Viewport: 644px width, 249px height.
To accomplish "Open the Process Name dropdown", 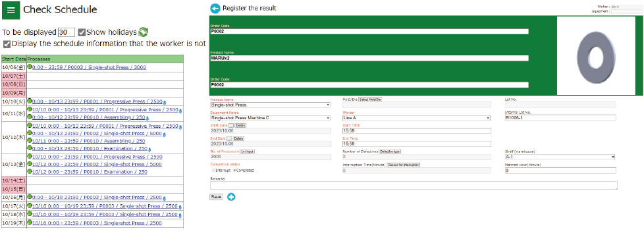I will (x=270, y=105).
